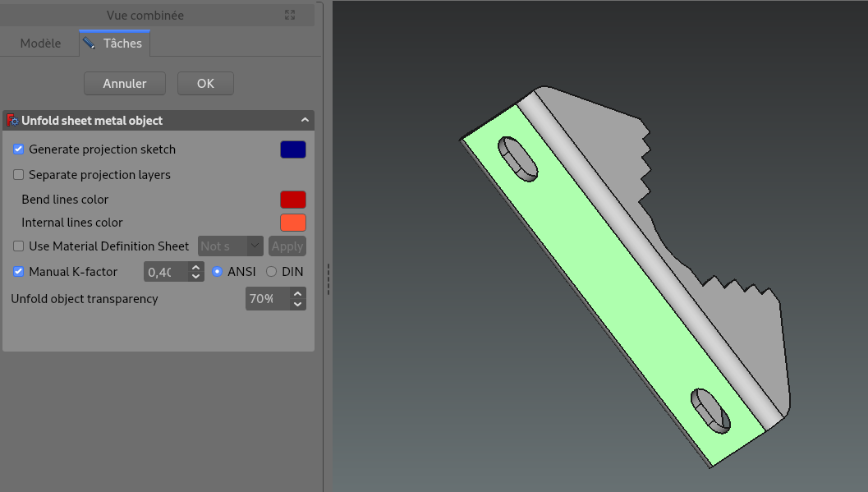
Task: Increase the K-factor value with up arrow
Action: [x=195, y=267]
